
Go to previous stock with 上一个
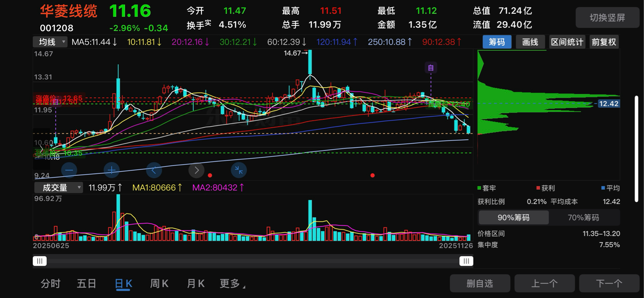tap(544, 284)
